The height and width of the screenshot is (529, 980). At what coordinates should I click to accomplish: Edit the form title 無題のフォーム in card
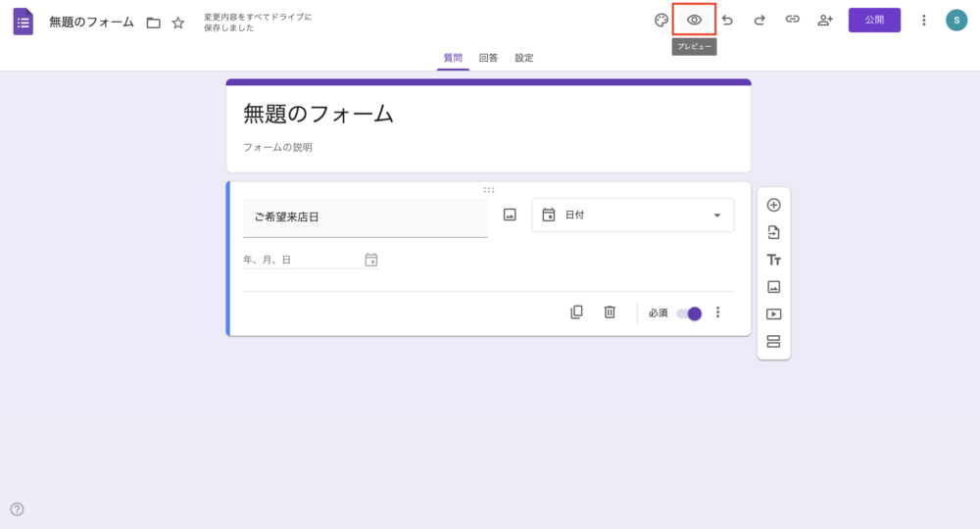coord(318,115)
